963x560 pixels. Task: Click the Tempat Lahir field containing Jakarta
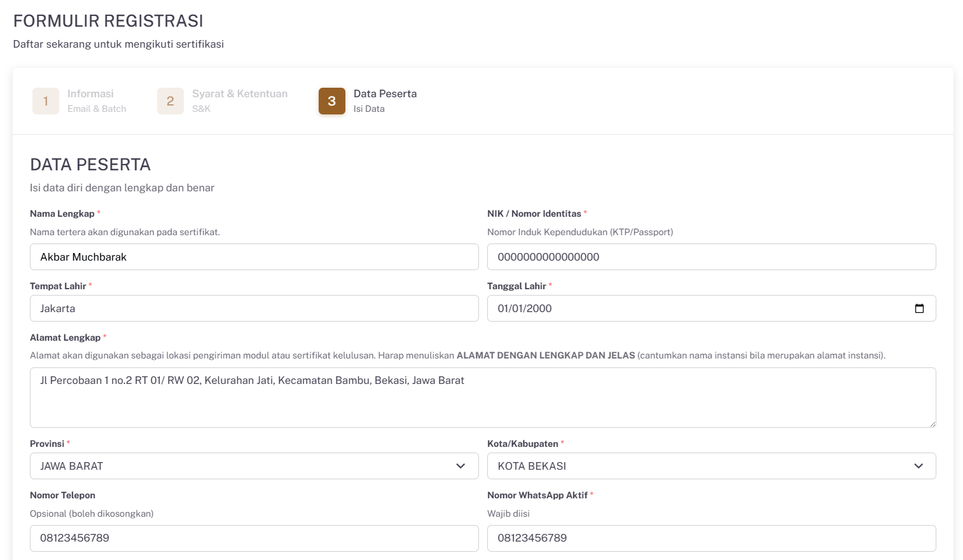tap(254, 308)
